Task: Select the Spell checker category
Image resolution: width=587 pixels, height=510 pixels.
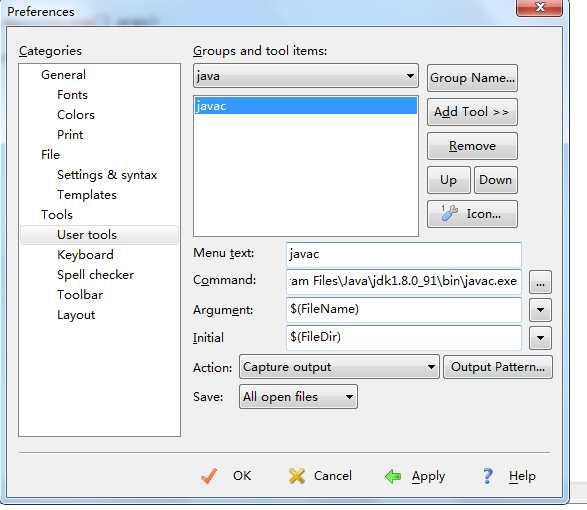Action: (x=95, y=275)
